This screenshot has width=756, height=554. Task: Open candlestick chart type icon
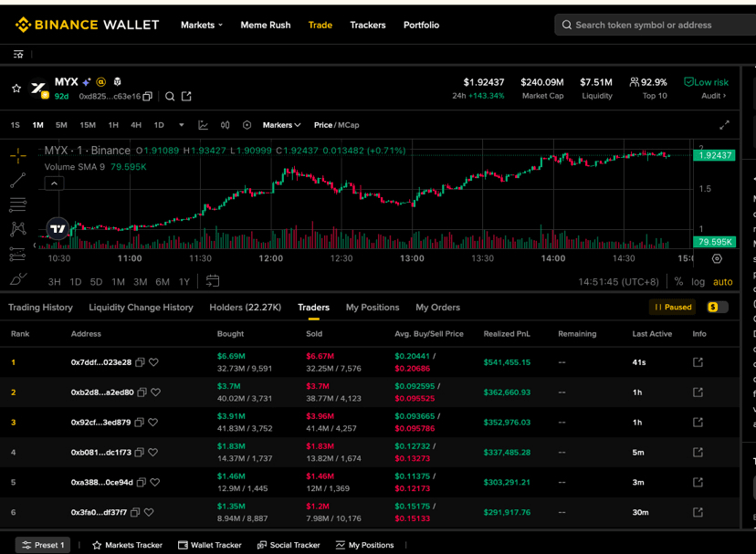[226, 125]
